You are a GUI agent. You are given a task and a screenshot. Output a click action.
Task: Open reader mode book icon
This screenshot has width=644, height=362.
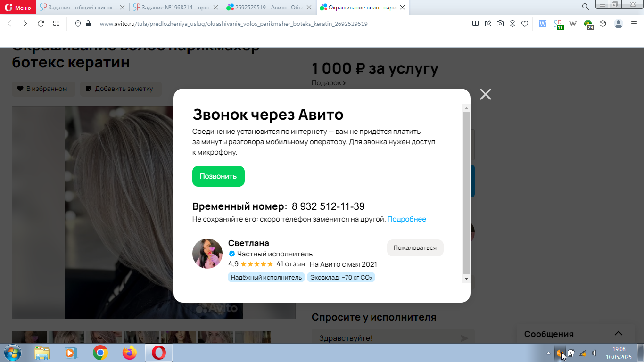[476, 24]
